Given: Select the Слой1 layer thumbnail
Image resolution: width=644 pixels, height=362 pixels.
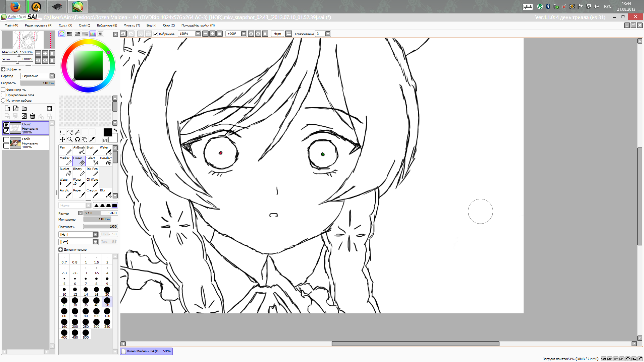Looking at the screenshot, I should (x=15, y=143).
